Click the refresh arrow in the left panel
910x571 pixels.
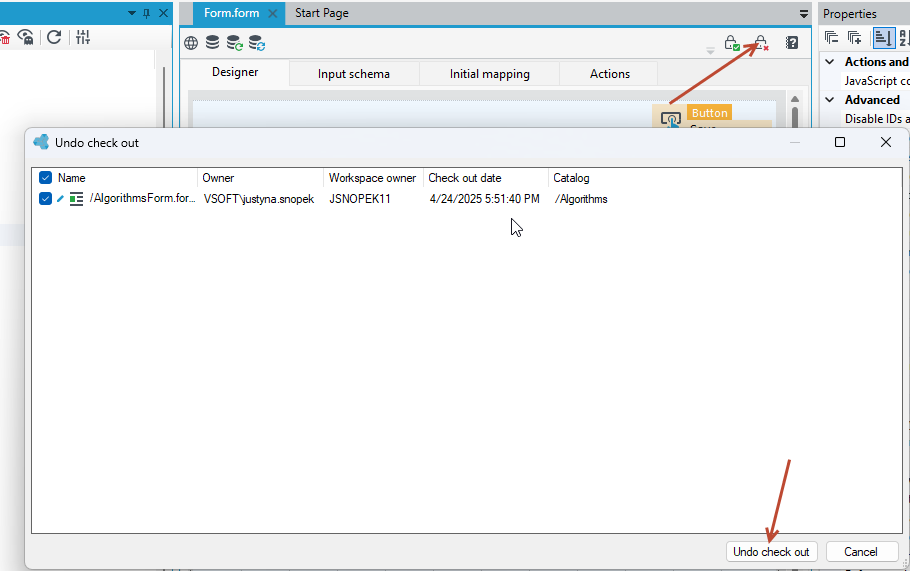tap(54, 37)
